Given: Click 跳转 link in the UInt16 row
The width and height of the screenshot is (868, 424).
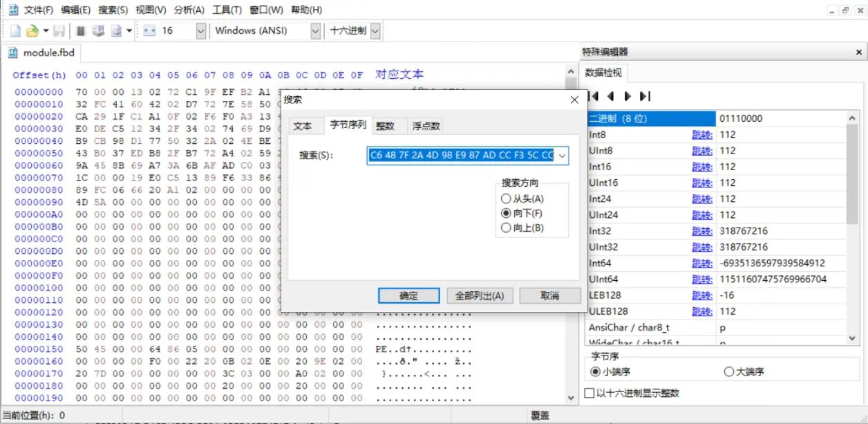Looking at the screenshot, I should point(701,183).
